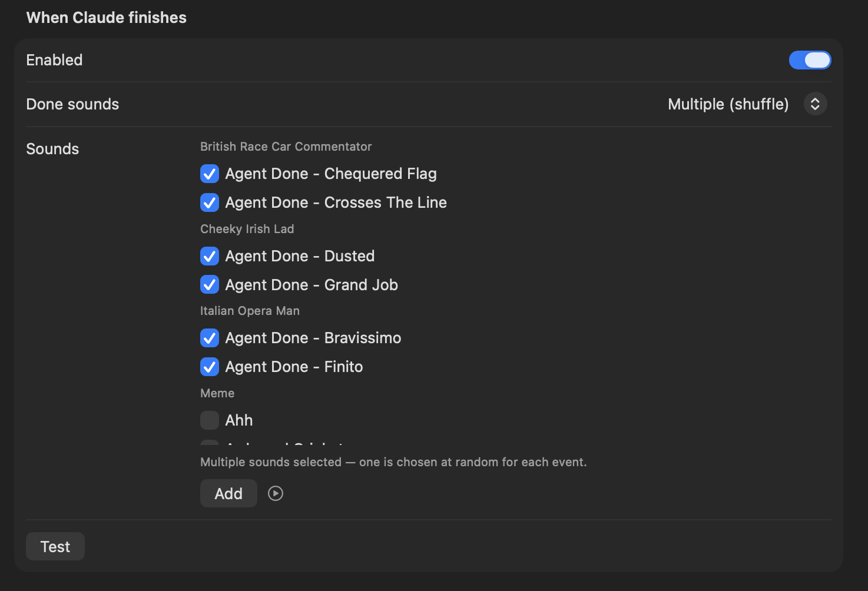The image size is (868, 591).
Task: Uncheck Agent Done - Chequered Flag
Action: coord(210,174)
